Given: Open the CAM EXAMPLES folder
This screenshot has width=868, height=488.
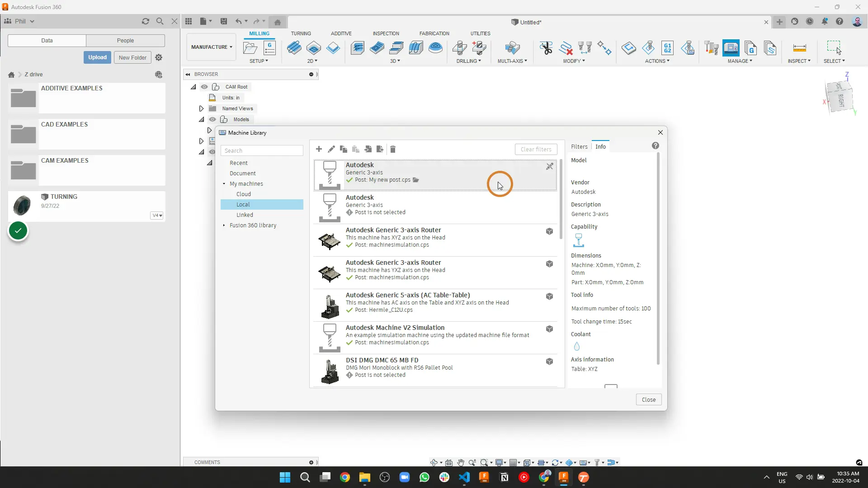Looking at the screenshot, I should pyautogui.click(x=87, y=170).
